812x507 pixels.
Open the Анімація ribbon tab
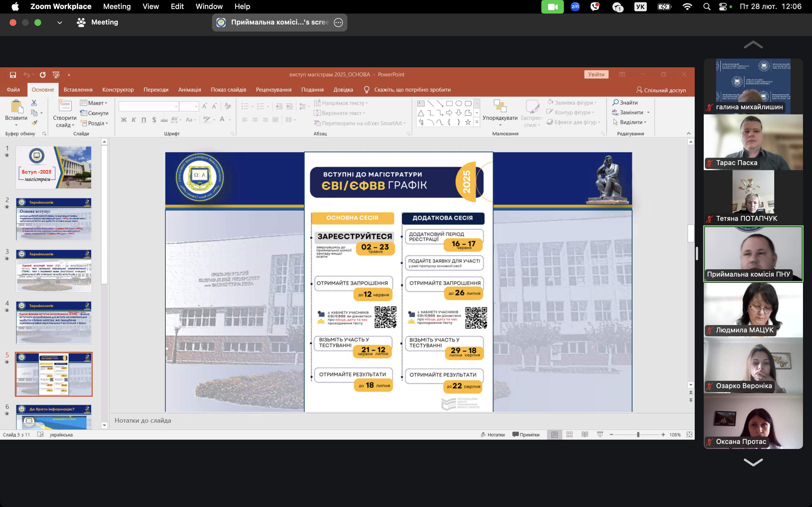point(189,90)
